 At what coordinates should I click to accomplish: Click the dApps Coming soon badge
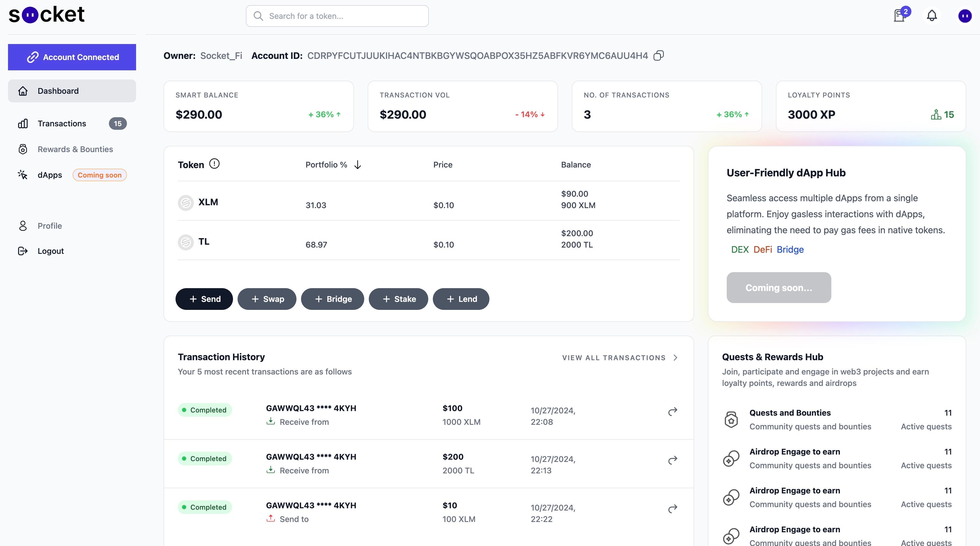(x=100, y=175)
